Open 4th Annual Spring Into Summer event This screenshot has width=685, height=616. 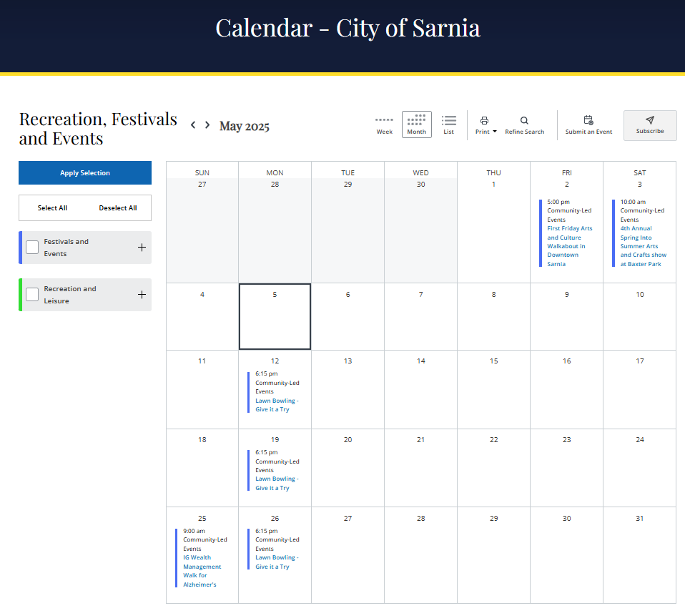(643, 246)
